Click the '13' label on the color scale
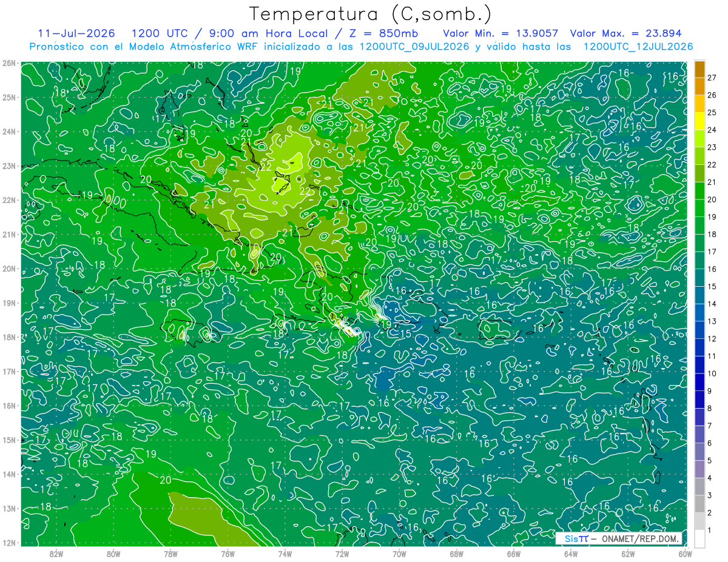The width and height of the screenshot is (728, 562). point(712,321)
